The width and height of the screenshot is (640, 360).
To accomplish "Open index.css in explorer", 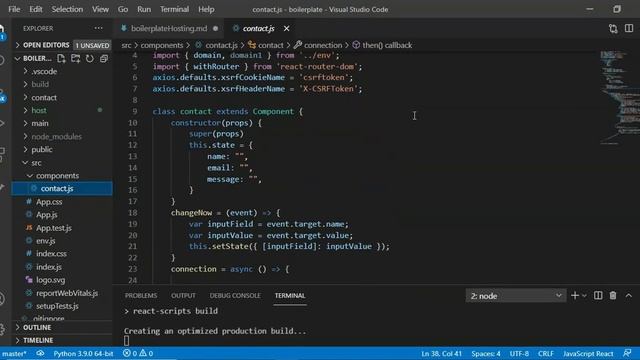I will (51, 254).
